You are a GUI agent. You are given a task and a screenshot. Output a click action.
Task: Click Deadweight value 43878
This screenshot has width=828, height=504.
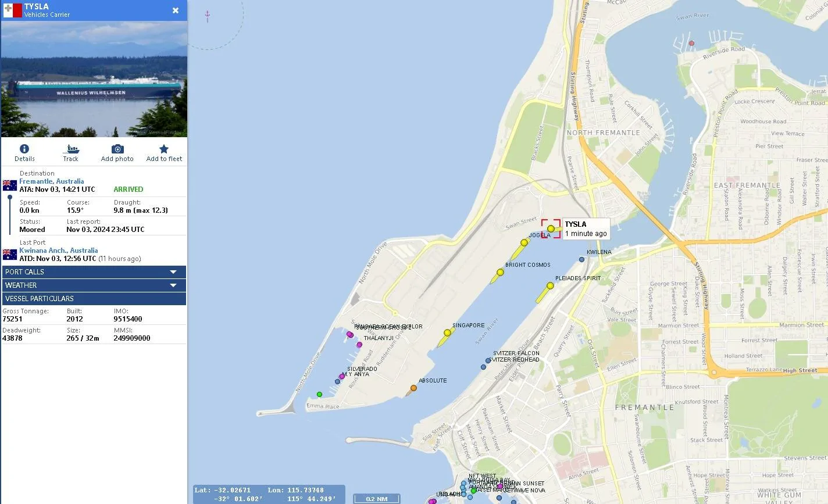[12, 338]
